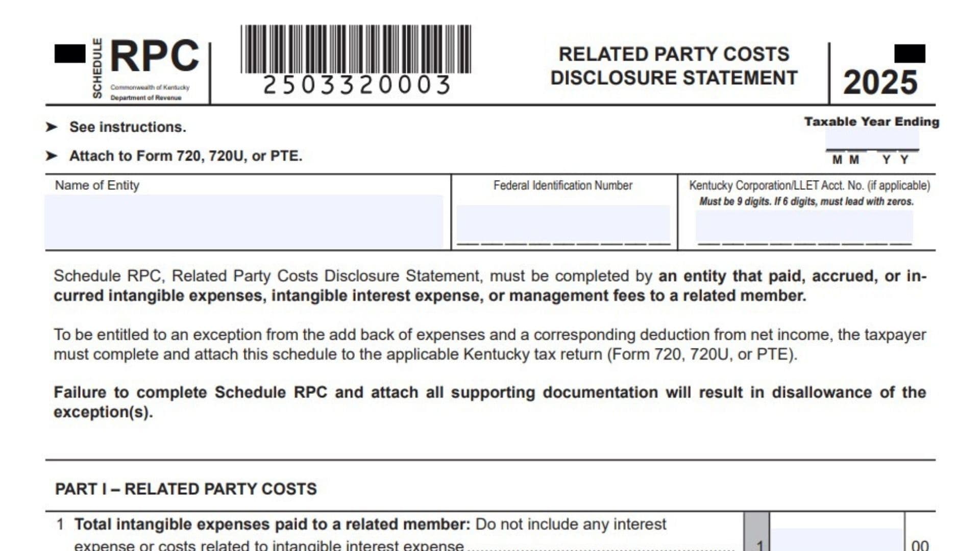Click the 2025 tax year label
Screen dimensions: 980x551
pos(880,83)
